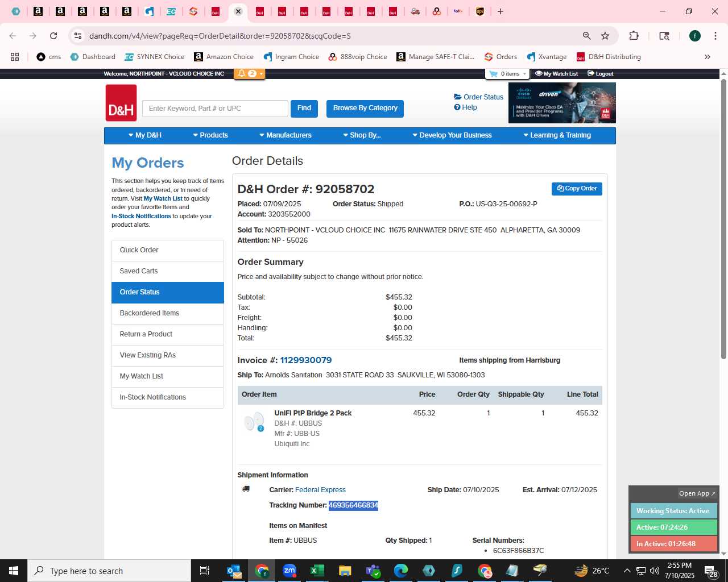Expand the My D&H menu
The height and width of the screenshot is (582, 728).
point(145,135)
